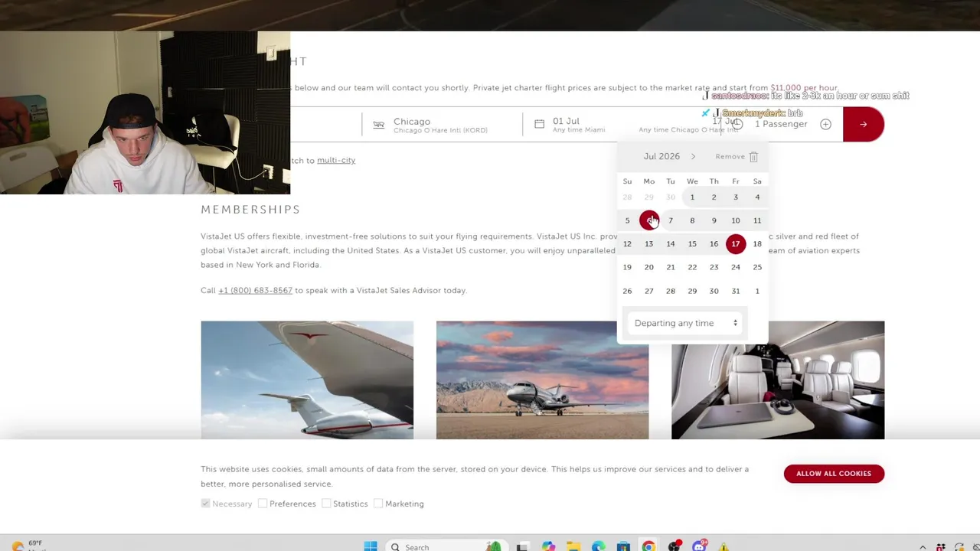Open the white leather cabin interior image
The height and width of the screenshot is (551, 980).
[x=778, y=380]
